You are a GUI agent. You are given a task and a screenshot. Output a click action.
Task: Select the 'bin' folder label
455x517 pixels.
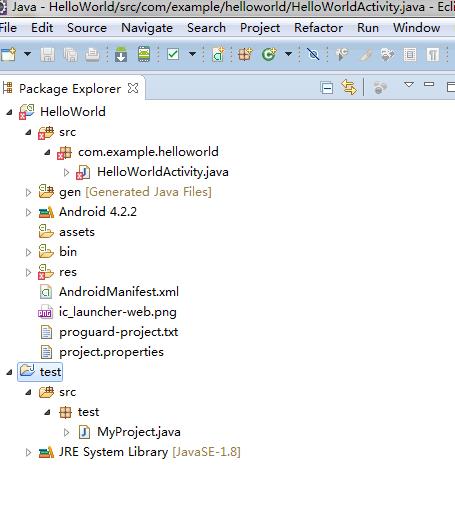(x=68, y=252)
